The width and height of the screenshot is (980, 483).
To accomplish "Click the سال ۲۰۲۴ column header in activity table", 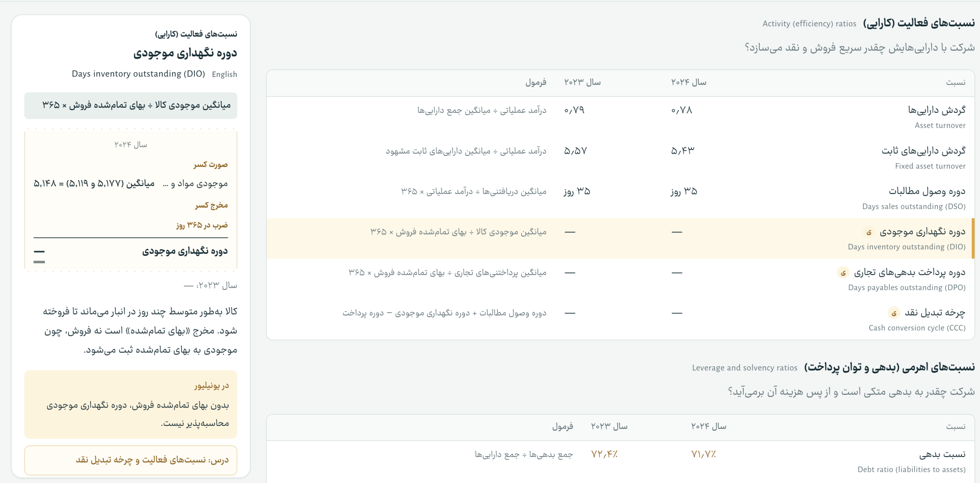I will click(688, 82).
